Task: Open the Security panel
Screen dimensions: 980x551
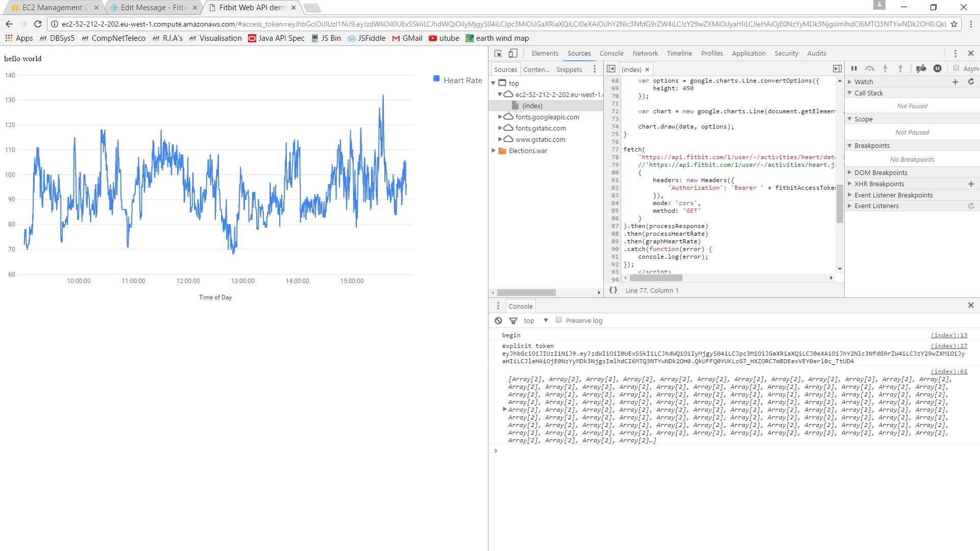Action: point(786,53)
